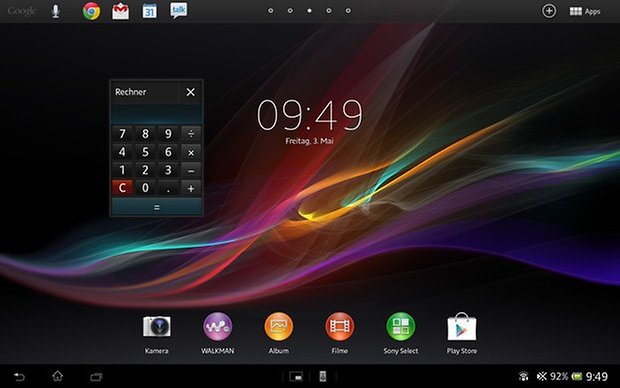Open the Google Talk shortcut
Screen dimensions: 620x388
pyautogui.click(x=179, y=11)
